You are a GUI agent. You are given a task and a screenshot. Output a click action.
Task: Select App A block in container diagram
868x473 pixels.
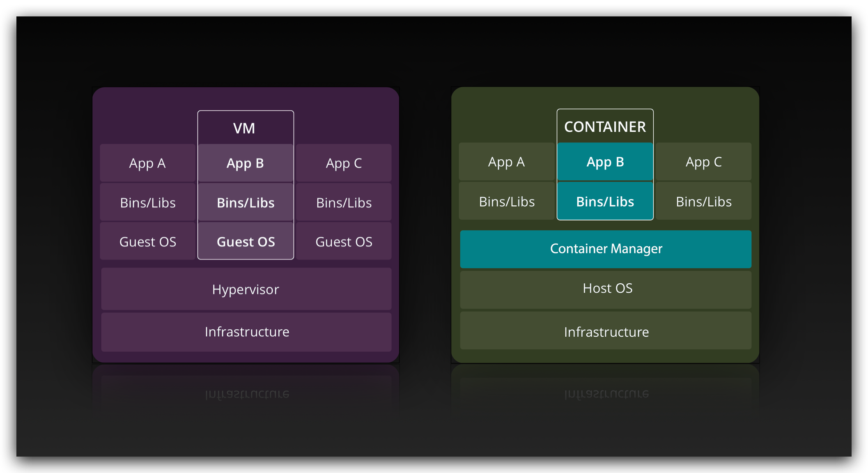point(506,162)
